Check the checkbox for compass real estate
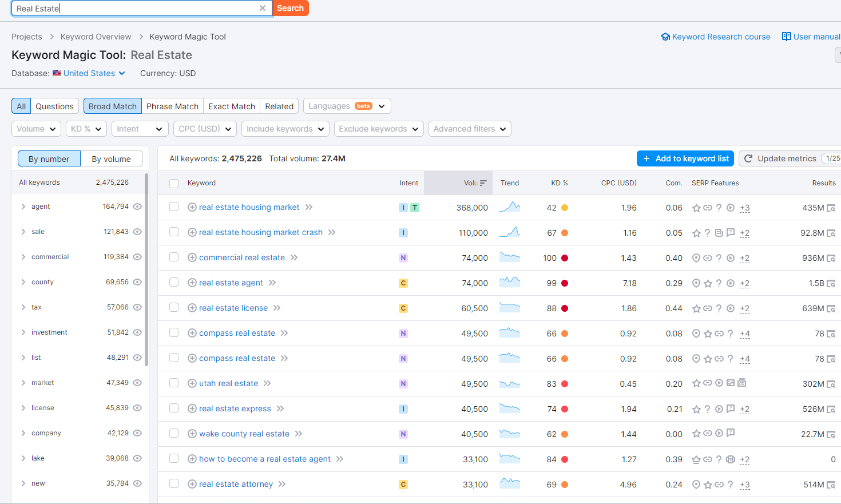 pyautogui.click(x=174, y=332)
